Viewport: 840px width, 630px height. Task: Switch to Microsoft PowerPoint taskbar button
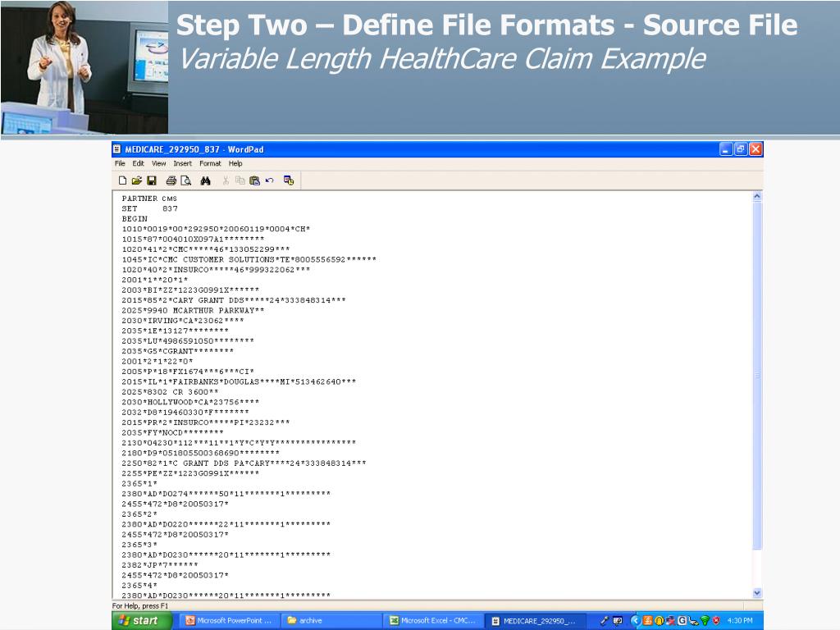pyautogui.click(x=228, y=620)
